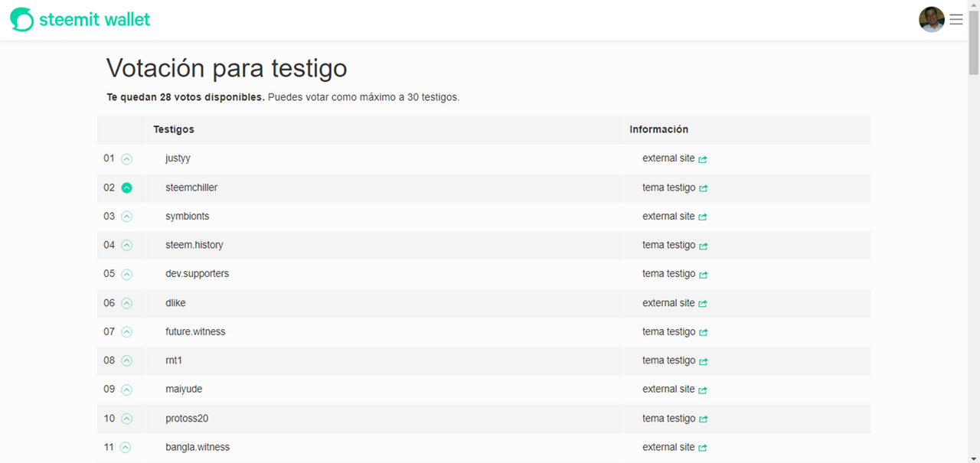This screenshot has height=463, width=980.
Task: Click external link icon in steemchiller row
Action: 703,188
